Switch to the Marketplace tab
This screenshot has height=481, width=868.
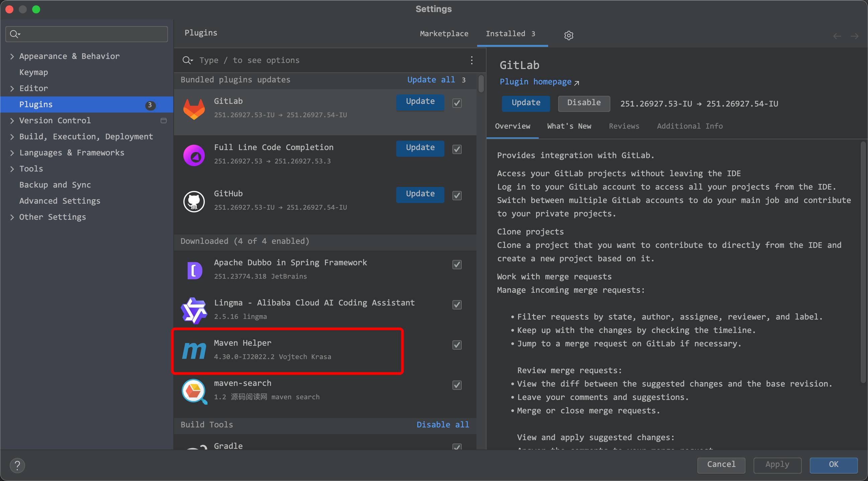pos(444,34)
